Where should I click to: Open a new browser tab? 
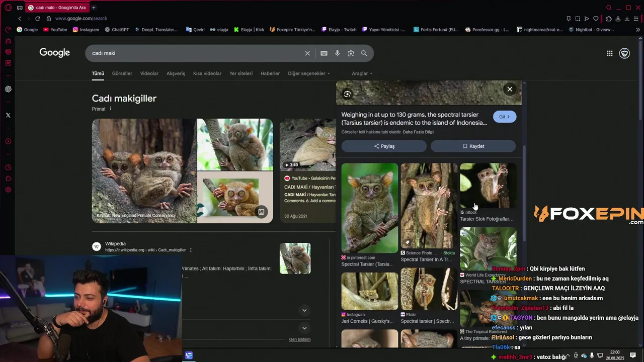94,8
